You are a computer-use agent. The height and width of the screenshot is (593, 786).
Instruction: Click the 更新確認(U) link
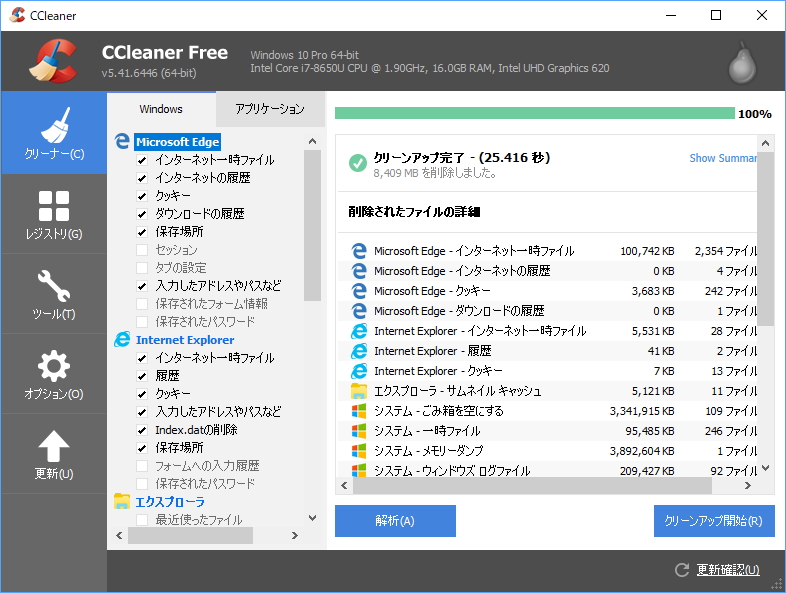coord(728,569)
